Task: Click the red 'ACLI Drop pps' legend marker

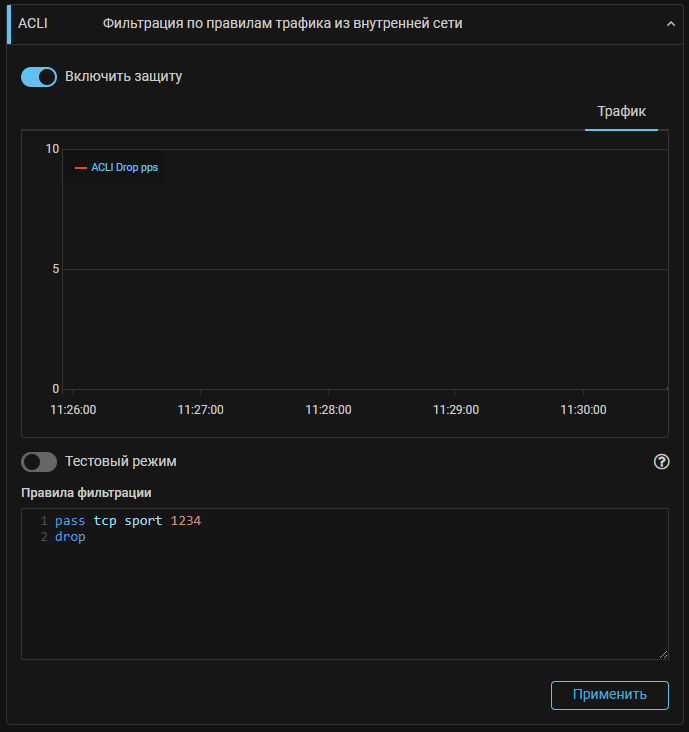Action: click(x=81, y=168)
